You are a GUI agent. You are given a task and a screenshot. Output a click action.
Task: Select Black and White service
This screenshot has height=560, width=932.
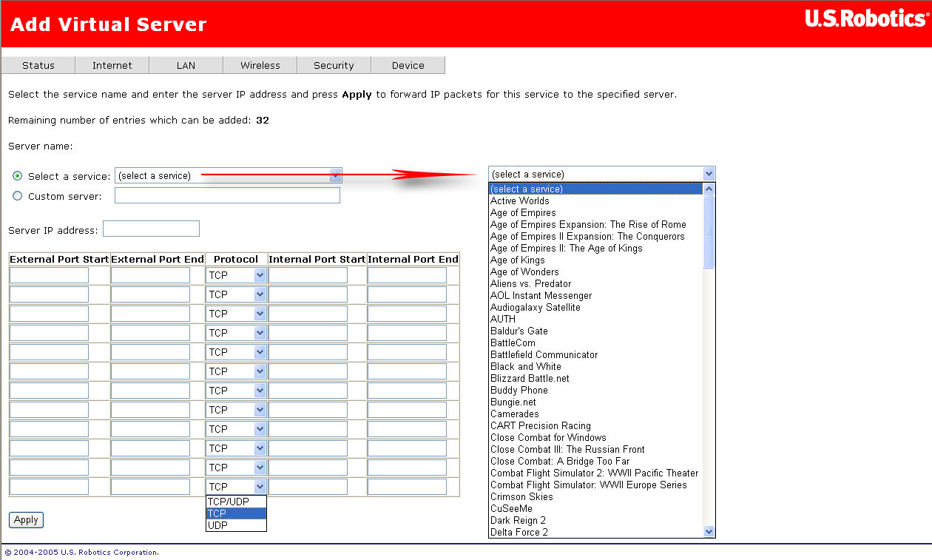point(596,366)
